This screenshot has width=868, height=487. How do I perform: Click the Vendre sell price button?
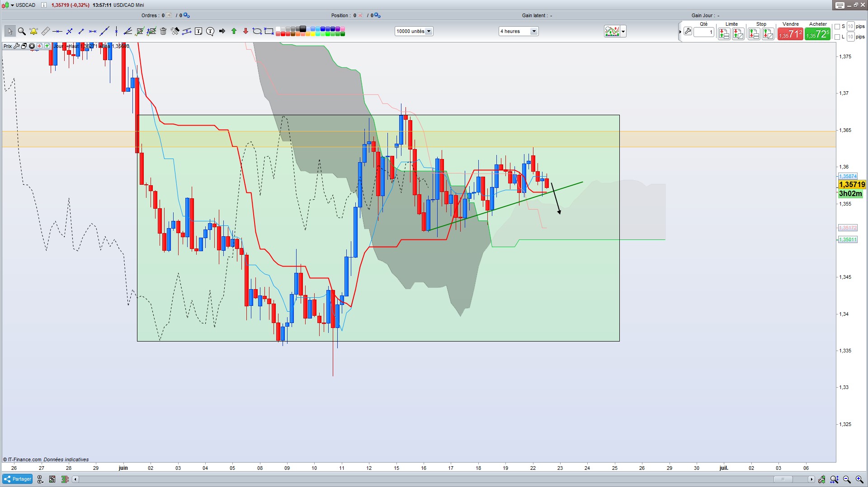tap(790, 34)
